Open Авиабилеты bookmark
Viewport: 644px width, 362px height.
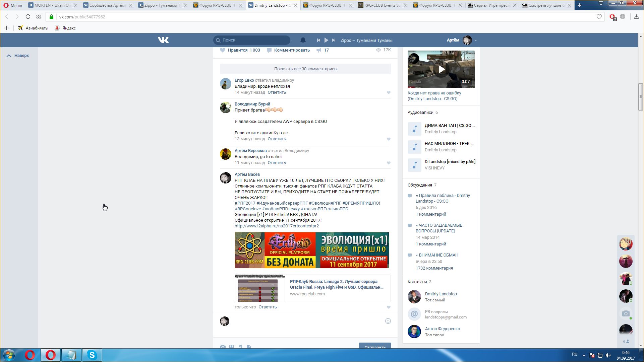tap(33, 28)
